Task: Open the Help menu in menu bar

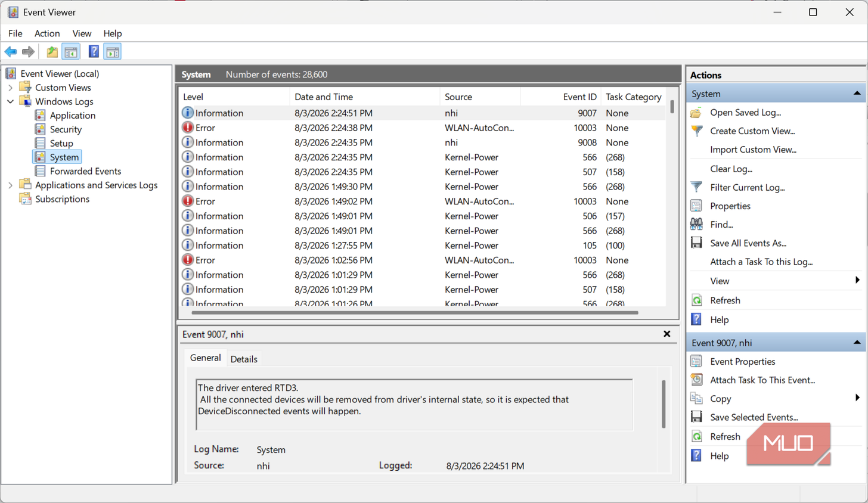Action: [x=113, y=33]
